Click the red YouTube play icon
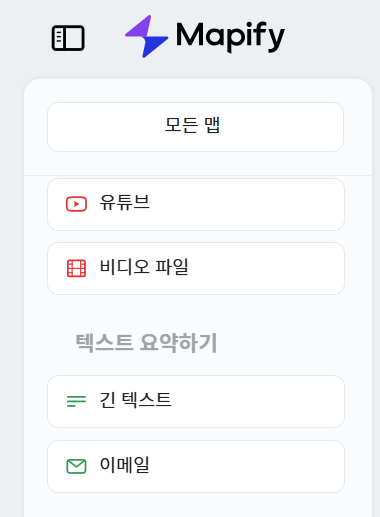The height and width of the screenshot is (517, 380). (76, 204)
